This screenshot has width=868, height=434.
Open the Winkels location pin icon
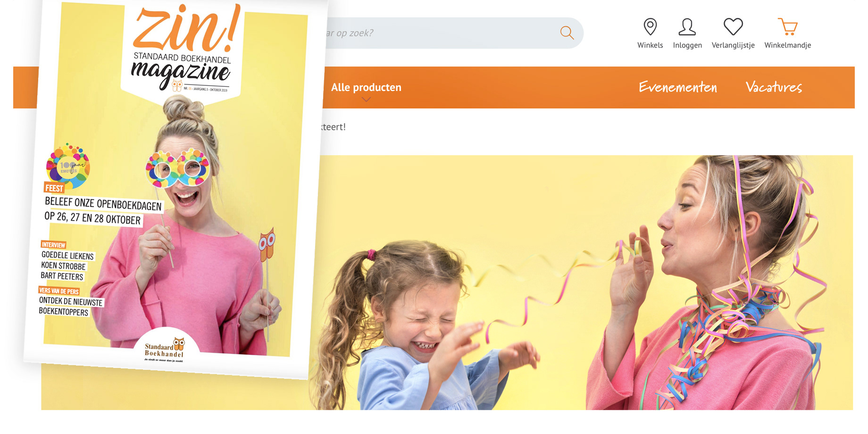650,26
